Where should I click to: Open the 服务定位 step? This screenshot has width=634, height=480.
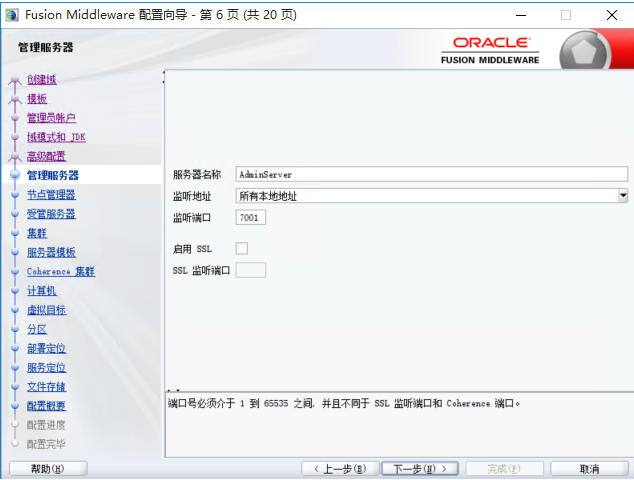pyautogui.click(x=46, y=367)
